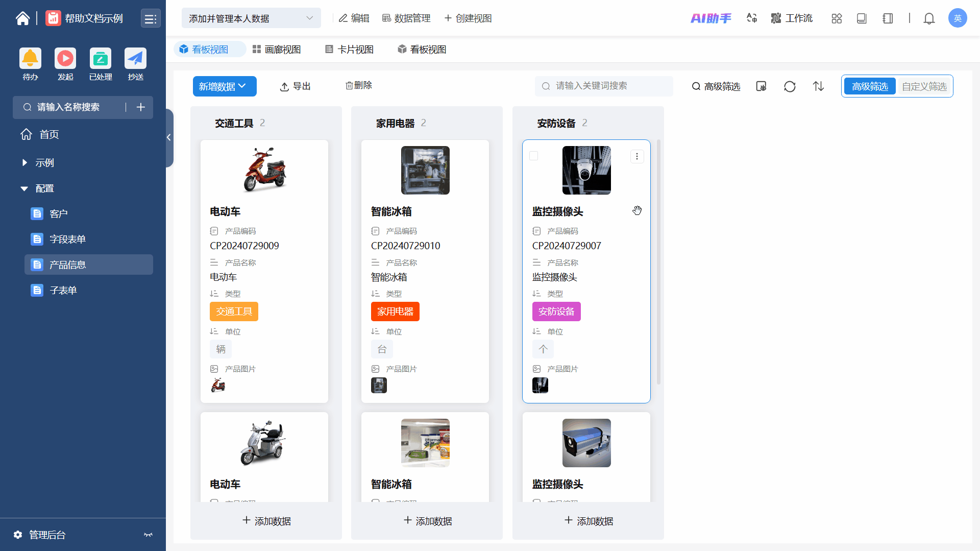Click 导出 export button
Screen dimensions: 980x551
(296, 86)
